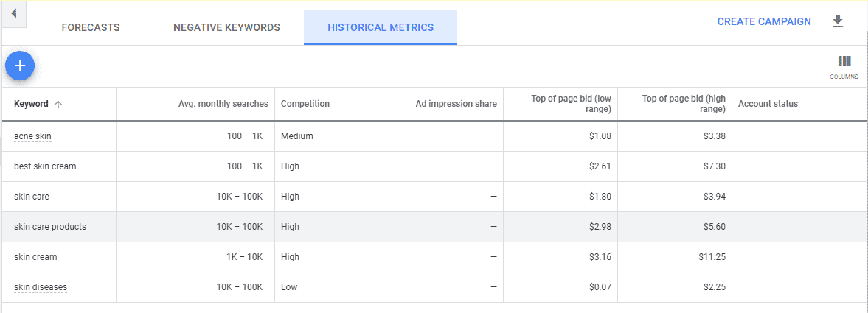Image resolution: width=868 pixels, height=313 pixels.
Task: Collapse panel with the back arrow button
Action: click(x=13, y=14)
